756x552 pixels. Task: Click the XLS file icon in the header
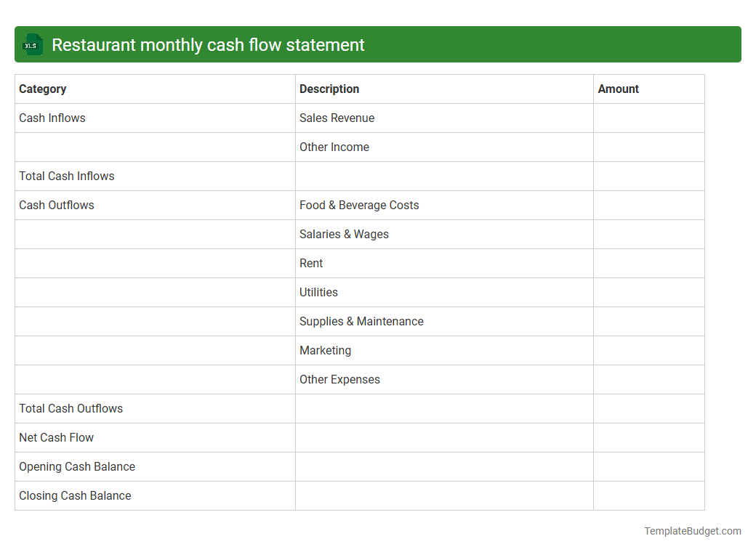(x=32, y=44)
